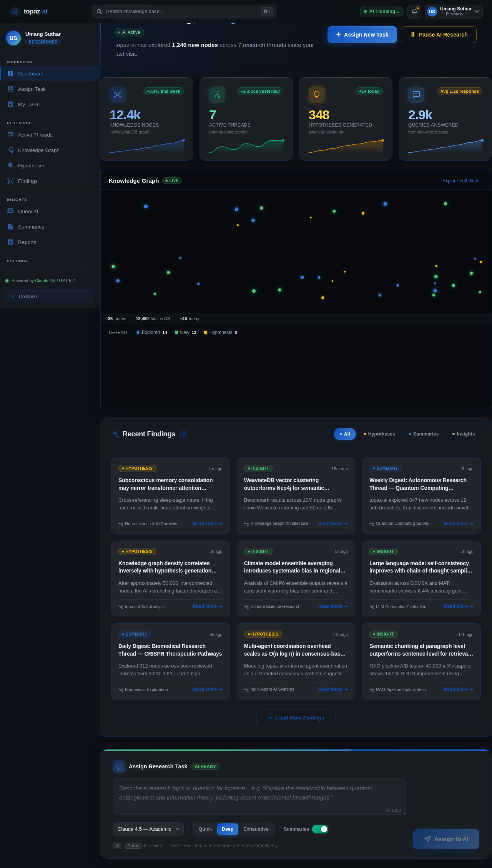The width and height of the screenshot is (492, 868).
Task: Click the Assign Task sidebar icon
Action: point(10,89)
